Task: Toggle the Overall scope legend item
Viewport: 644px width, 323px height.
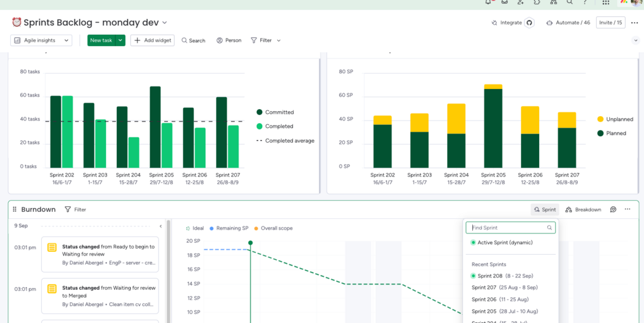Action: (273, 228)
